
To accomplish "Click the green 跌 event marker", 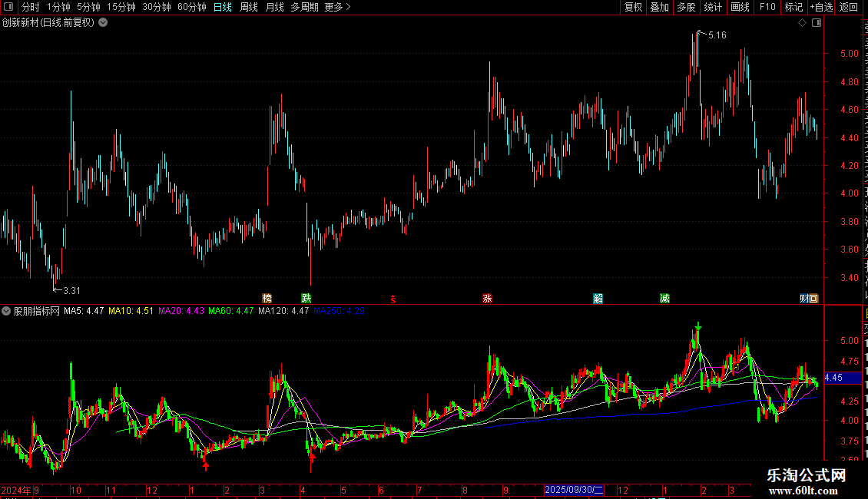I will pyautogui.click(x=306, y=299).
